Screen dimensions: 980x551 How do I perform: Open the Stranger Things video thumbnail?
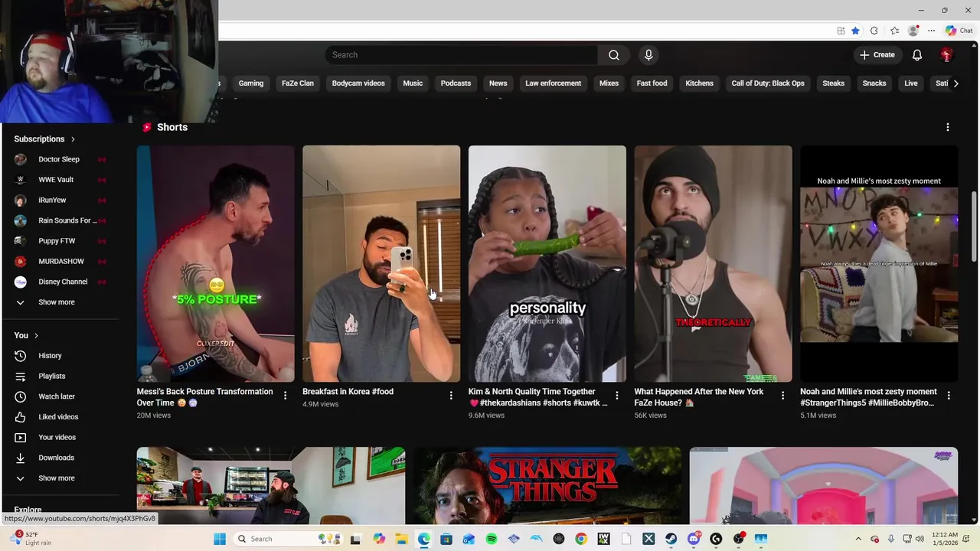coord(547,485)
